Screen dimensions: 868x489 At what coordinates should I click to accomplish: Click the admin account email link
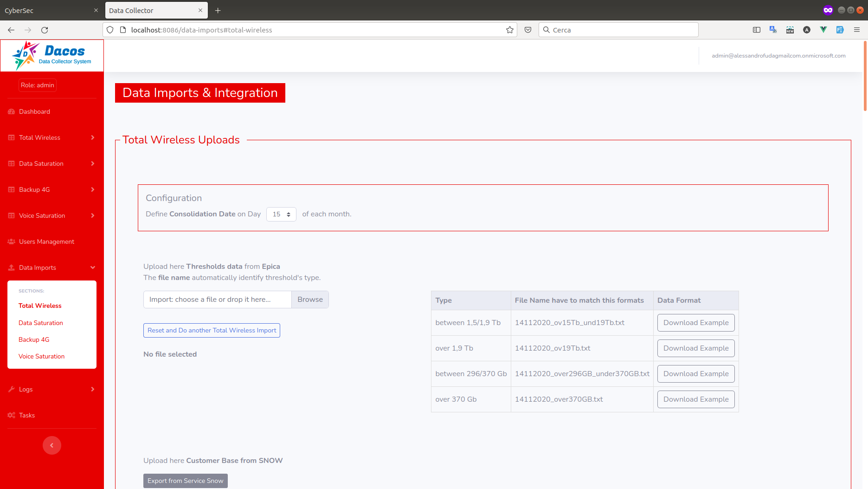(x=778, y=56)
